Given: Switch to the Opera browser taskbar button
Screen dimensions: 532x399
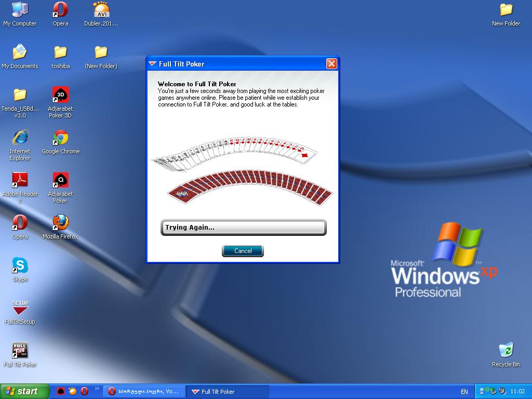Looking at the screenshot, I should pos(144,392).
